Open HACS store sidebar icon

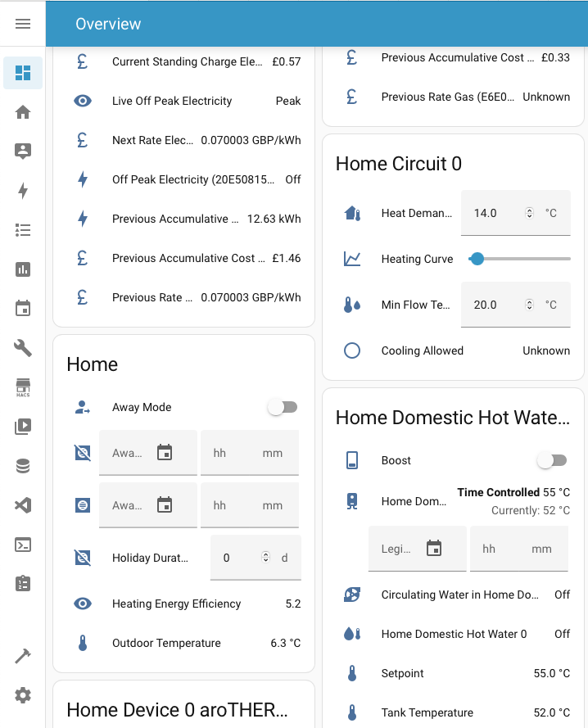point(23,387)
